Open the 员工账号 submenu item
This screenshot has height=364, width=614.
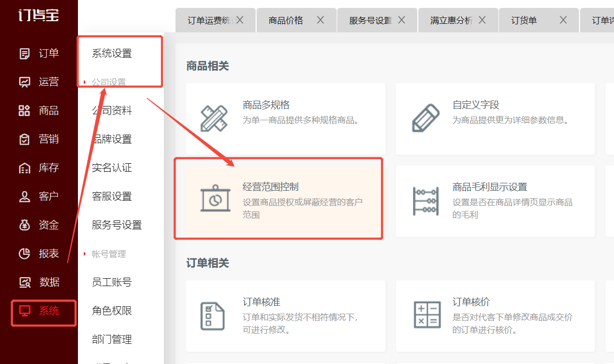pyautogui.click(x=112, y=282)
